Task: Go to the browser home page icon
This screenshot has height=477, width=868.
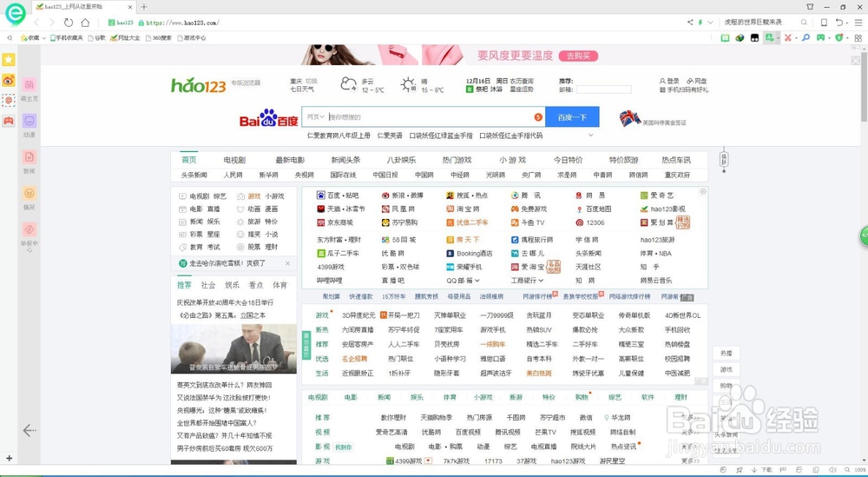Action: coord(85,23)
